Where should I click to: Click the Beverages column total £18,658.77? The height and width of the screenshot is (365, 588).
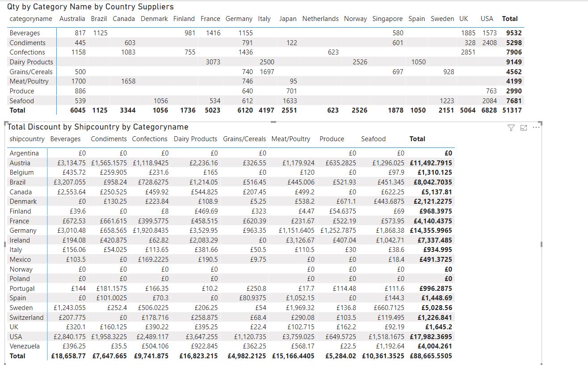(x=68, y=356)
